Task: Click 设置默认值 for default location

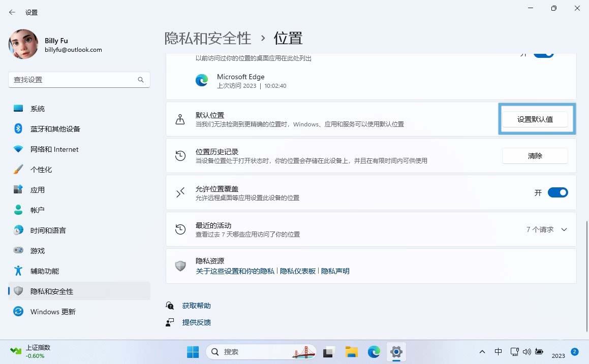Action: click(536, 118)
